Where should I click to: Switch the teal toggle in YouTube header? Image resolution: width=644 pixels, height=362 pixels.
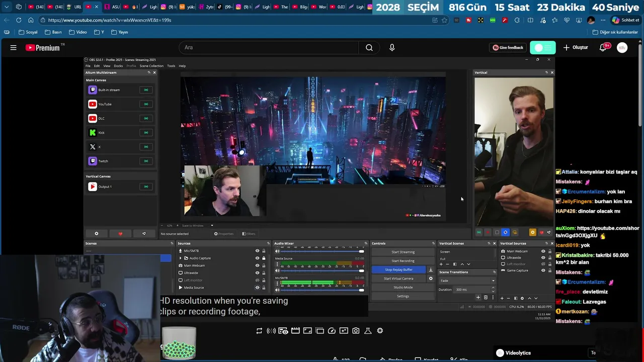coord(542,48)
